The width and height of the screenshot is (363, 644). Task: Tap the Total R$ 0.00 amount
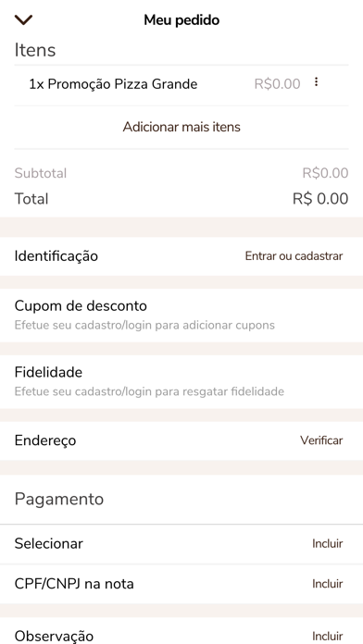click(x=320, y=199)
